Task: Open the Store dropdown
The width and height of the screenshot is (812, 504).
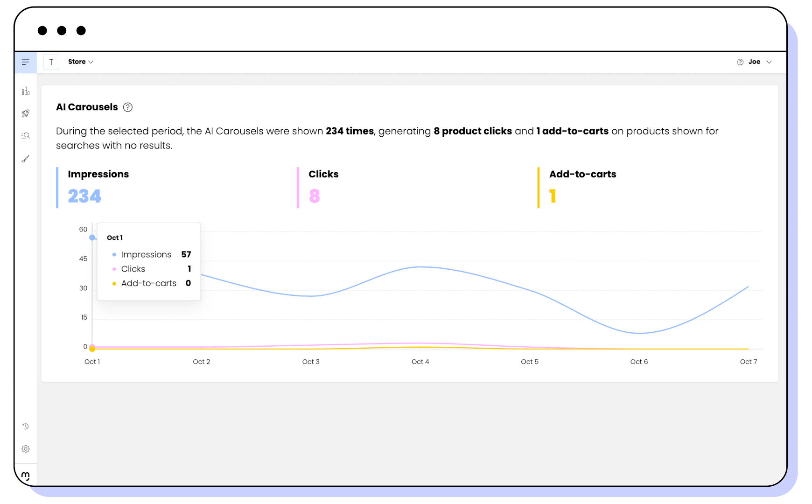Action: tap(80, 62)
